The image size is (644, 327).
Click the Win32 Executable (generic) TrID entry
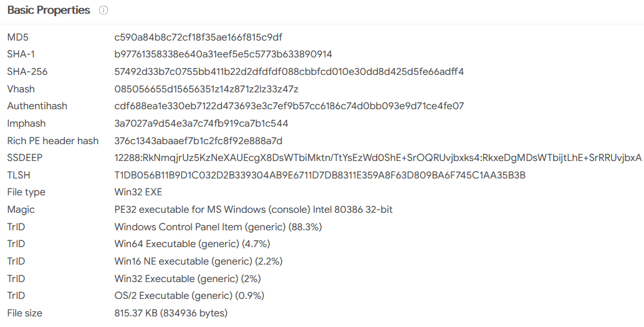point(188,278)
